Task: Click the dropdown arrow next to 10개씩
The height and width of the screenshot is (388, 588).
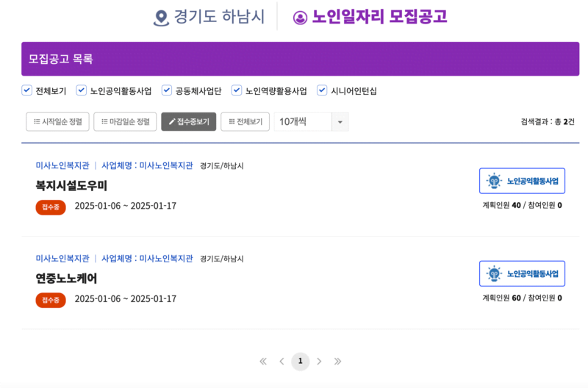Action: pos(340,122)
